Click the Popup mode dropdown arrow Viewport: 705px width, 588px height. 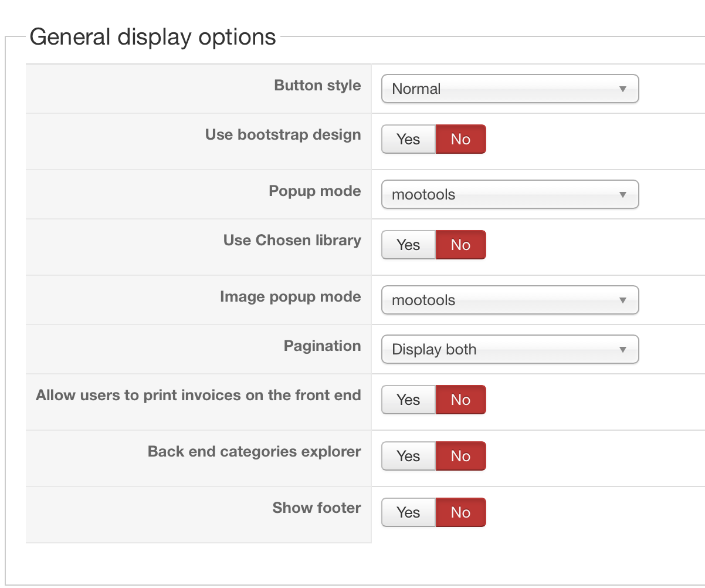(623, 195)
